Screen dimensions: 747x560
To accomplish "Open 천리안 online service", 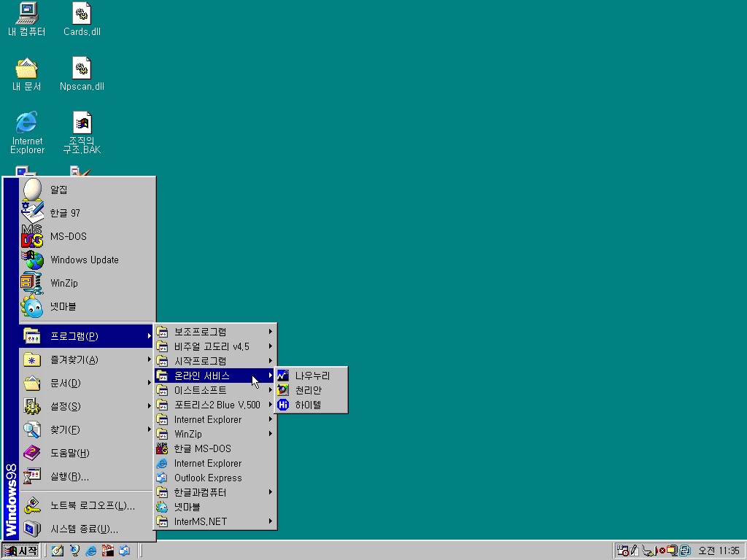I will pos(311,390).
